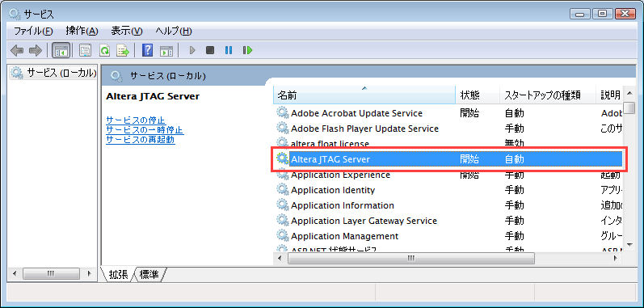Select the altera float license row

(448, 143)
